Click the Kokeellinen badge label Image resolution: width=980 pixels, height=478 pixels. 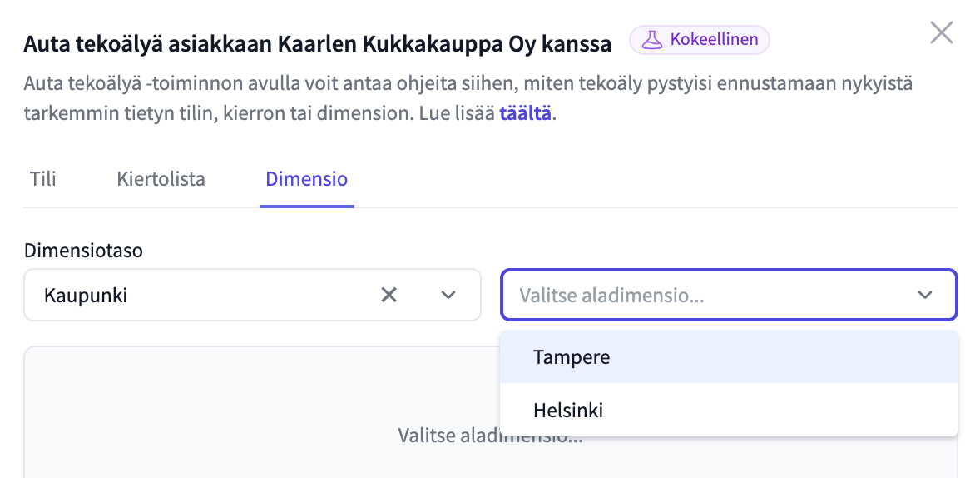[713, 39]
